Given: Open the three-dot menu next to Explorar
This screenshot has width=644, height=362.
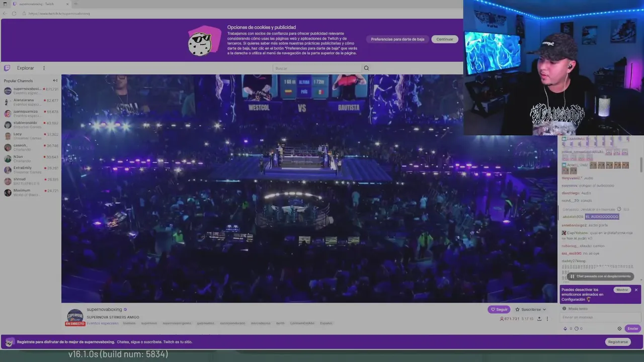Looking at the screenshot, I should tap(44, 68).
